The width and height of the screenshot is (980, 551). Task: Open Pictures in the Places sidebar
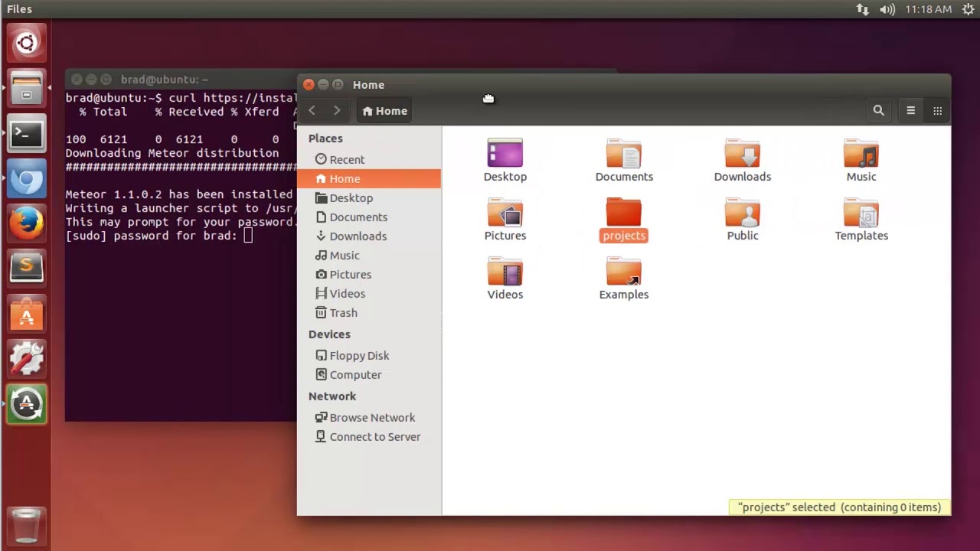coord(369,274)
